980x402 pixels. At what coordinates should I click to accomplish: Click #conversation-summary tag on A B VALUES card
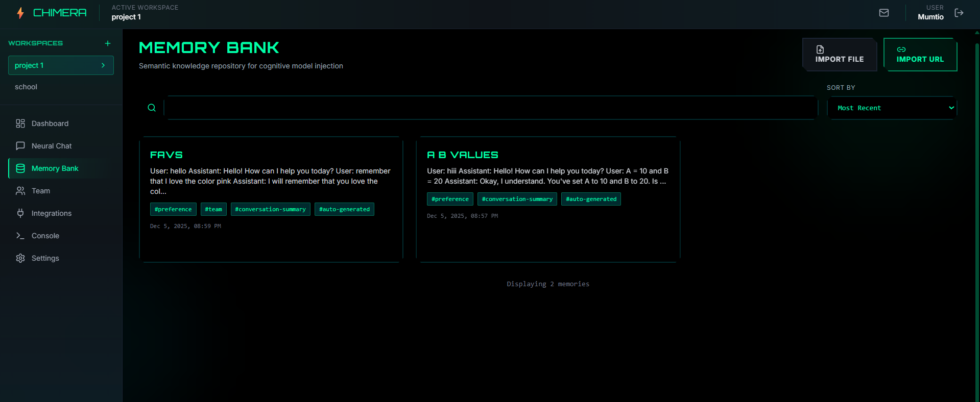[517, 199]
